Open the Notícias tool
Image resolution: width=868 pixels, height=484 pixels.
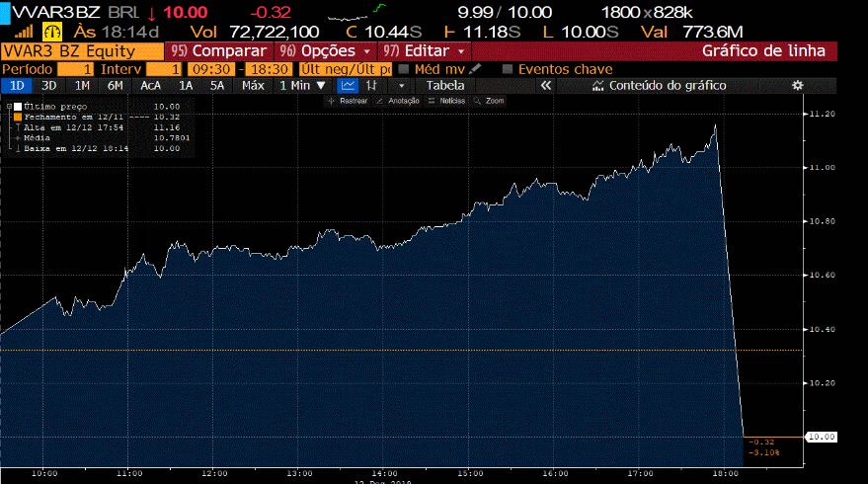451,101
